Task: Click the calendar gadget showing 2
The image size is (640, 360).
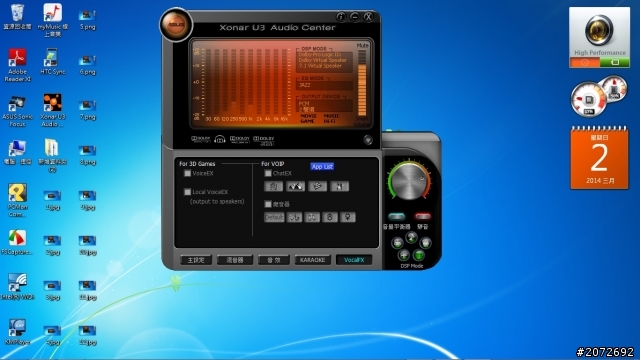Action: tap(599, 158)
